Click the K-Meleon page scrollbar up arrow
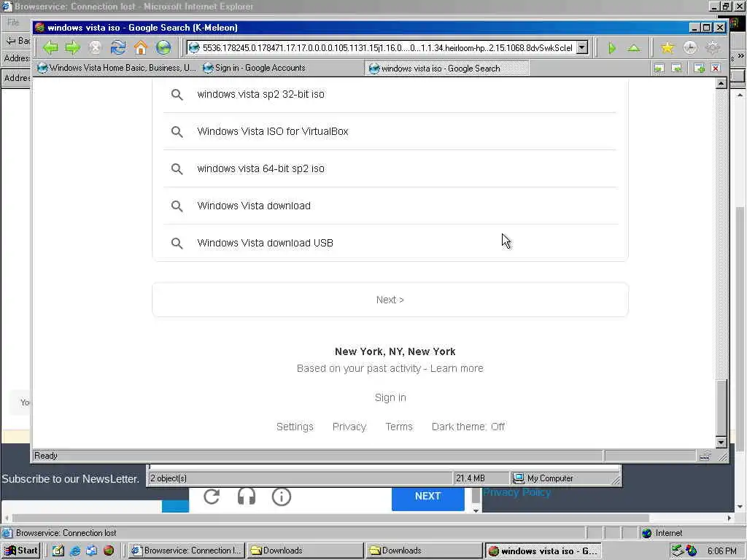This screenshot has height=560, width=747. 721,84
